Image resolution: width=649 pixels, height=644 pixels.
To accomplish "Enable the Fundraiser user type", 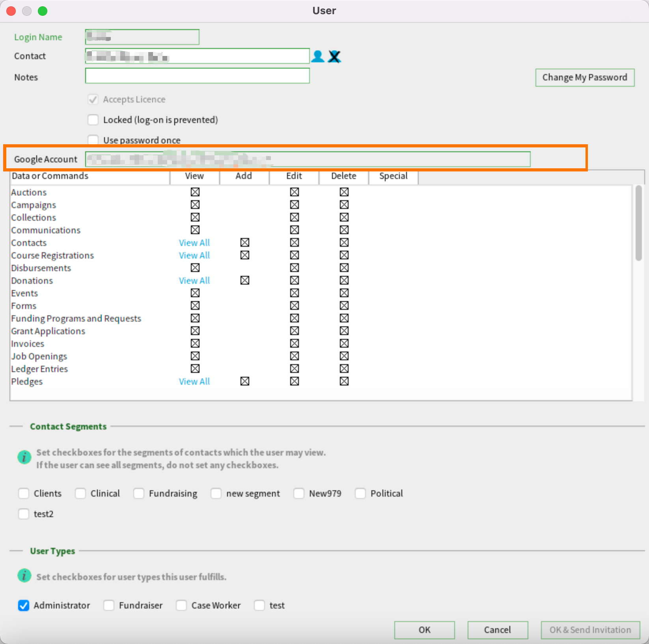I will pyautogui.click(x=109, y=605).
